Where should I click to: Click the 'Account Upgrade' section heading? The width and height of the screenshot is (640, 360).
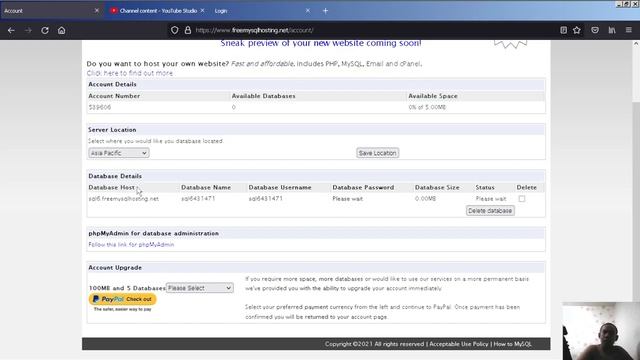115,268
